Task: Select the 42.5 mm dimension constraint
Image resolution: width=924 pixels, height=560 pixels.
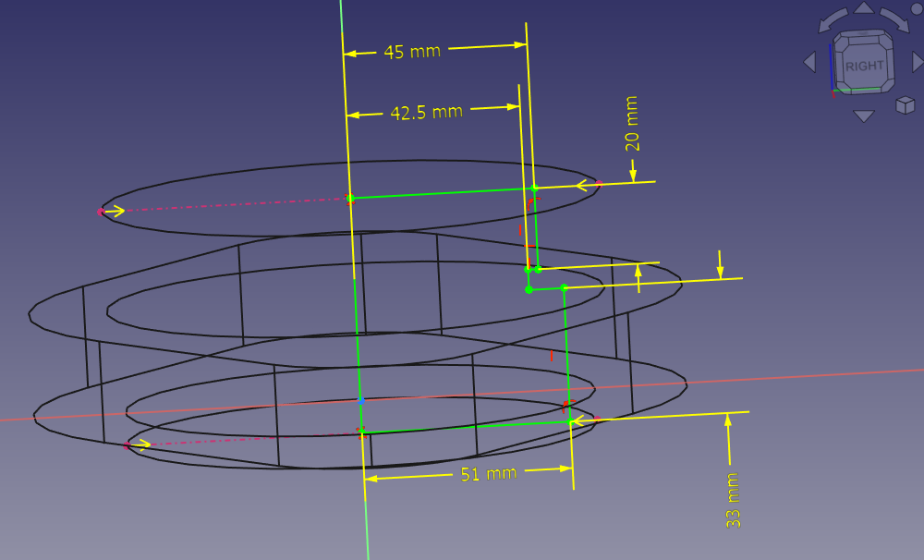Action: pyautogui.click(x=426, y=112)
